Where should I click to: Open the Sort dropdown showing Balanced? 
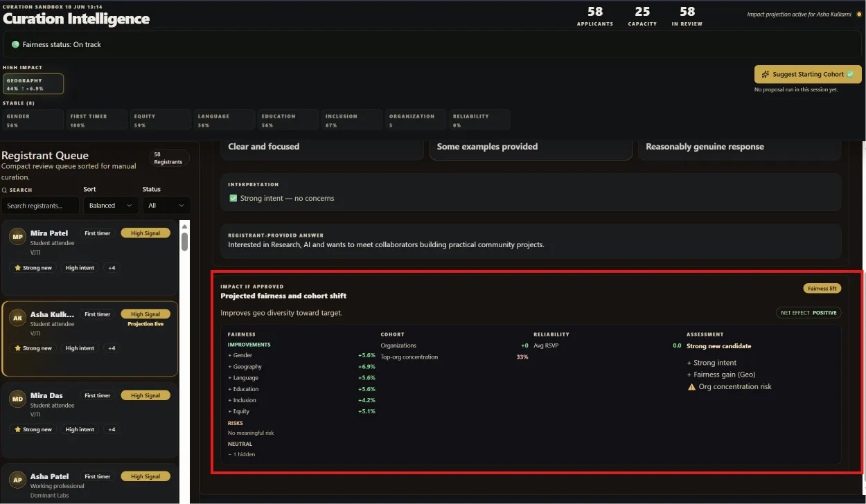coord(111,206)
